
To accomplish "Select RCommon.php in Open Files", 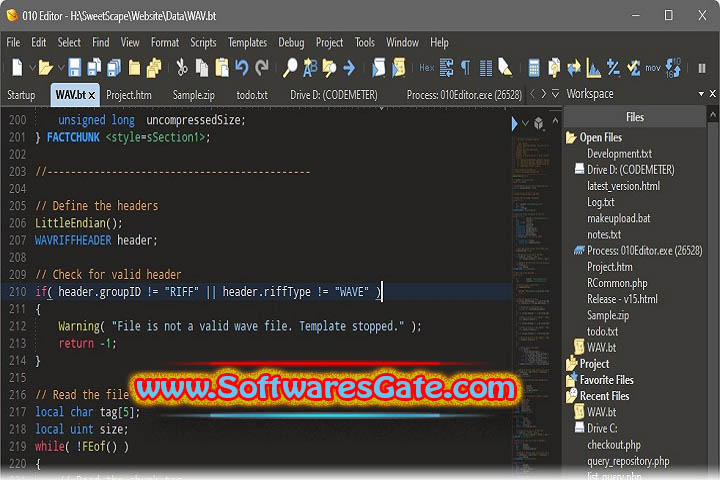I will [x=617, y=283].
